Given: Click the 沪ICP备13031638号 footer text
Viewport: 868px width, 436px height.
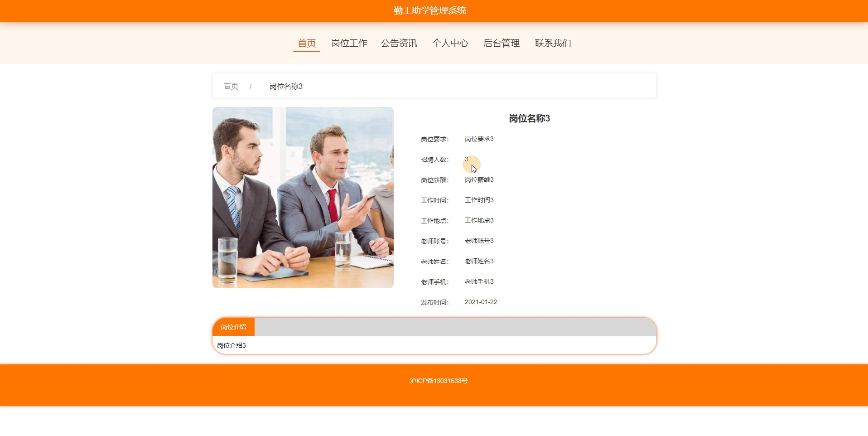Looking at the screenshot, I should coord(439,381).
